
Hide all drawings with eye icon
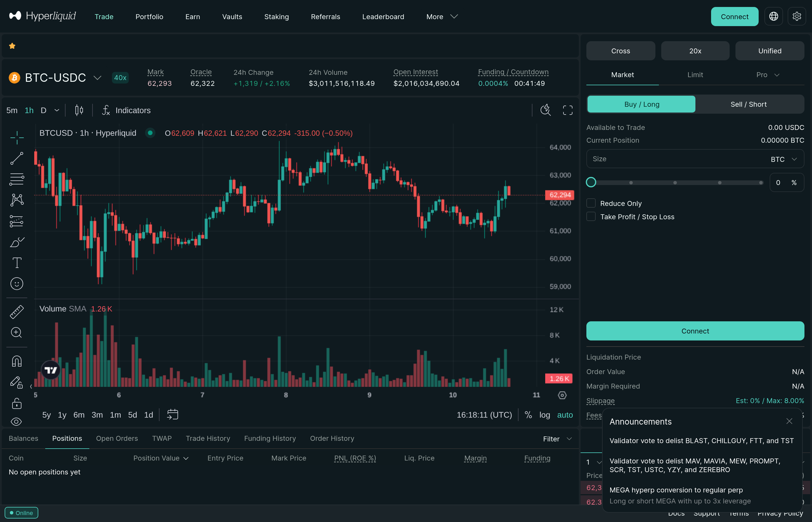coord(17,421)
